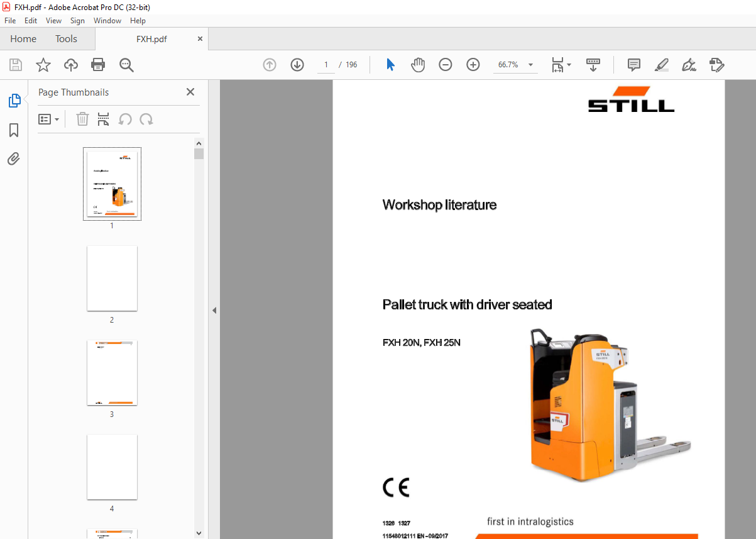The image size is (756, 539).
Task: Click the page number input field
Action: tap(326, 65)
